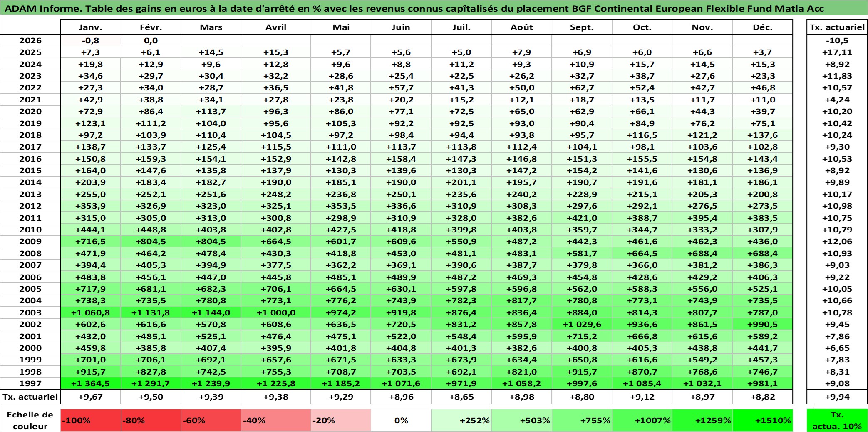The image size is (868, 432).
Task: Select the +1 144,0 cell in 2003
Action: pyautogui.click(x=211, y=313)
